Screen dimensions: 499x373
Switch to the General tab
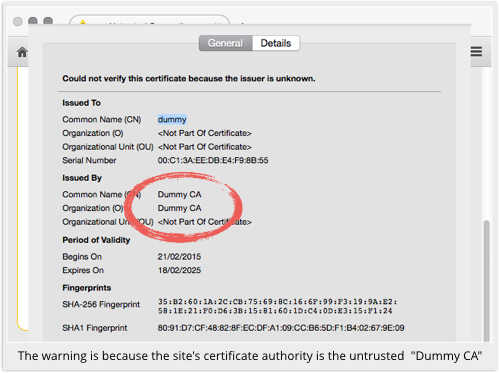tap(225, 43)
